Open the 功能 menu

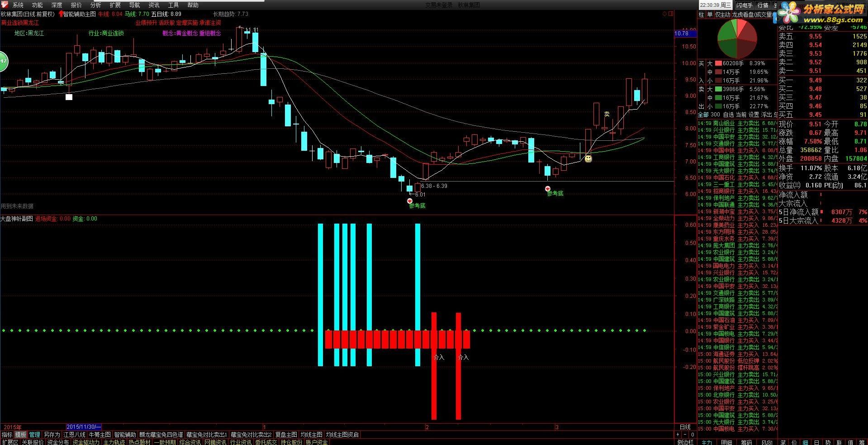pos(38,5)
